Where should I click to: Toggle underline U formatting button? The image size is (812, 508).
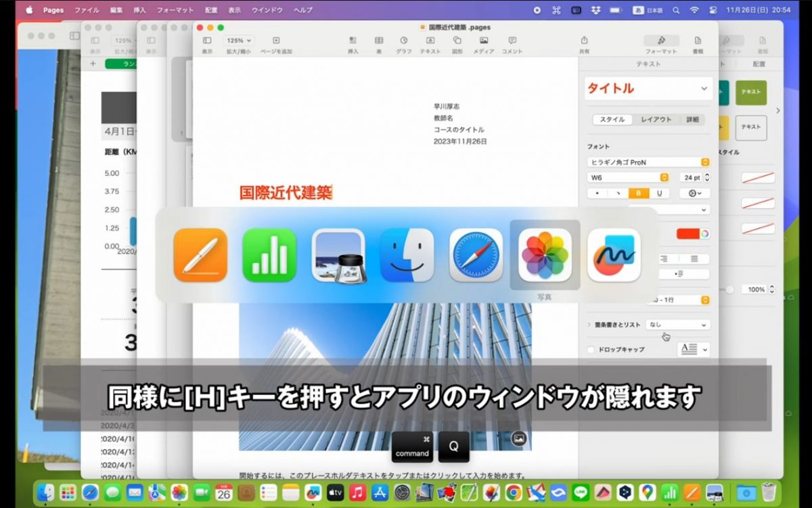point(660,193)
